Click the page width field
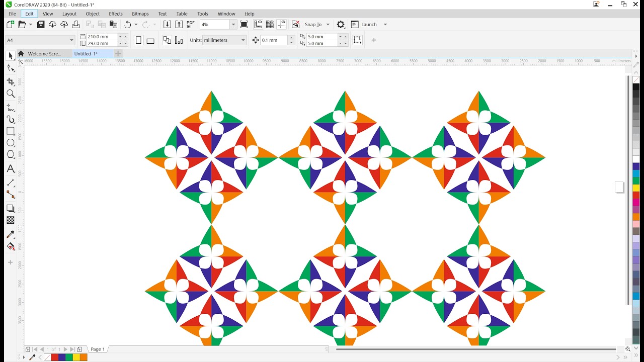 click(x=102, y=37)
